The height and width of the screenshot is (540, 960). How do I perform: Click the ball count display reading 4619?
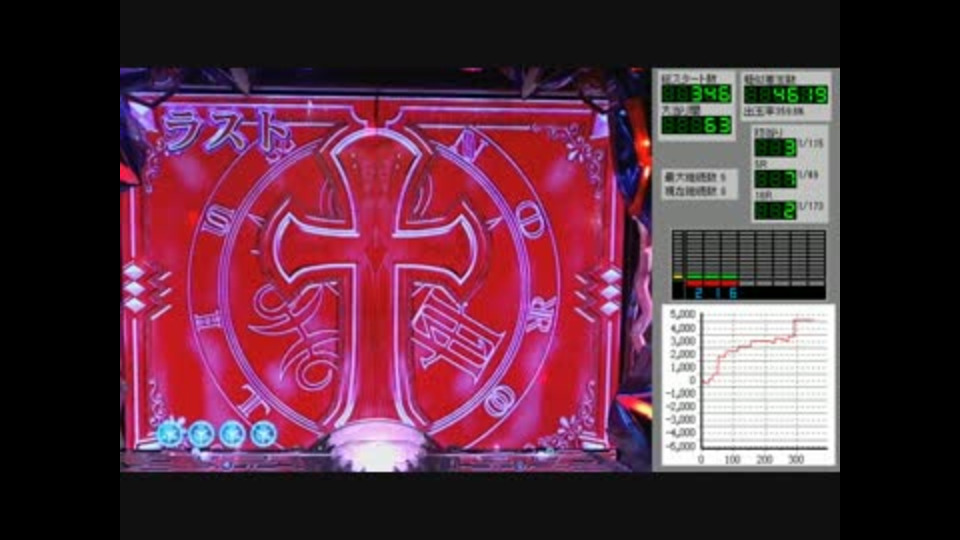pos(786,94)
